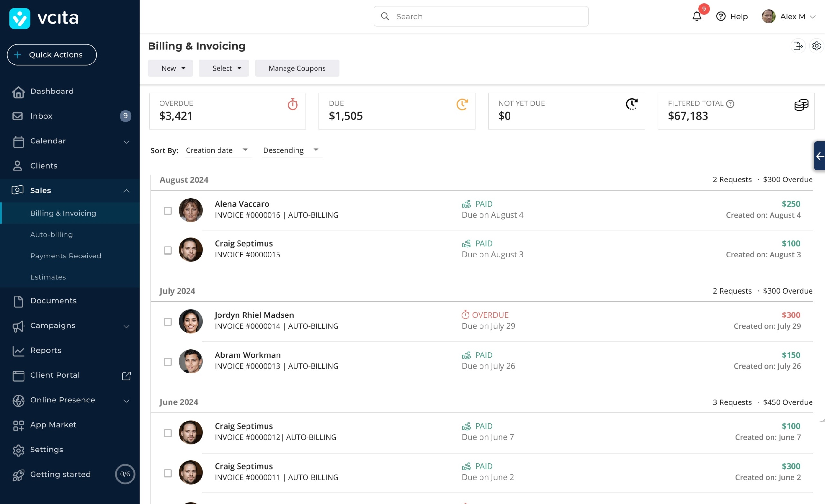Open the Descending order dropdown
The height and width of the screenshot is (504, 825).
click(x=291, y=150)
